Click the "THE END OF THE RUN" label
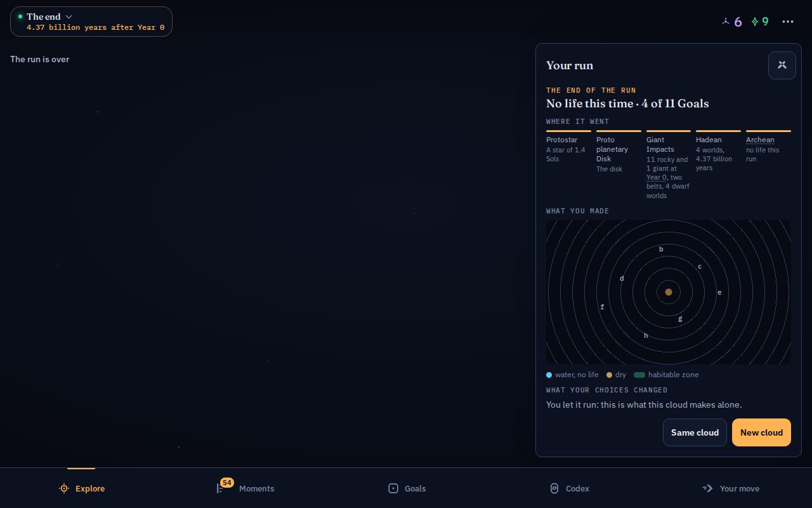Image resolution: width=812 pixels, height=508 pixels. 591,90
